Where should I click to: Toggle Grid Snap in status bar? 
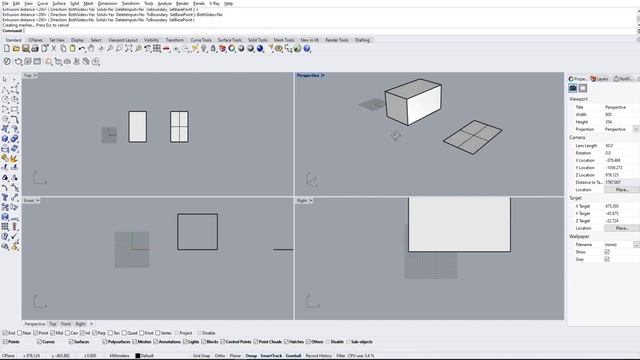click(x=201, y=356)
